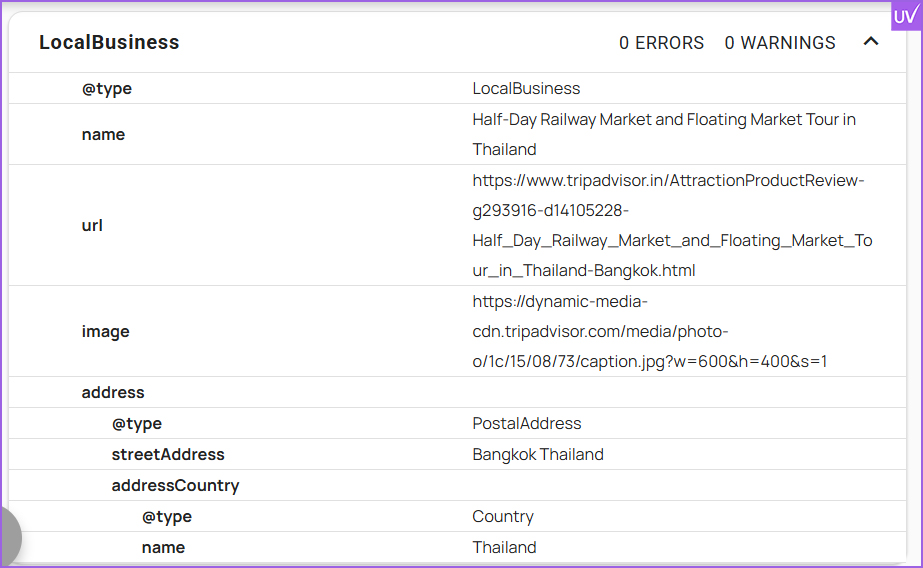923x568 pixels.
Task: Click the @type label under addressCountry
Action: 167,516
